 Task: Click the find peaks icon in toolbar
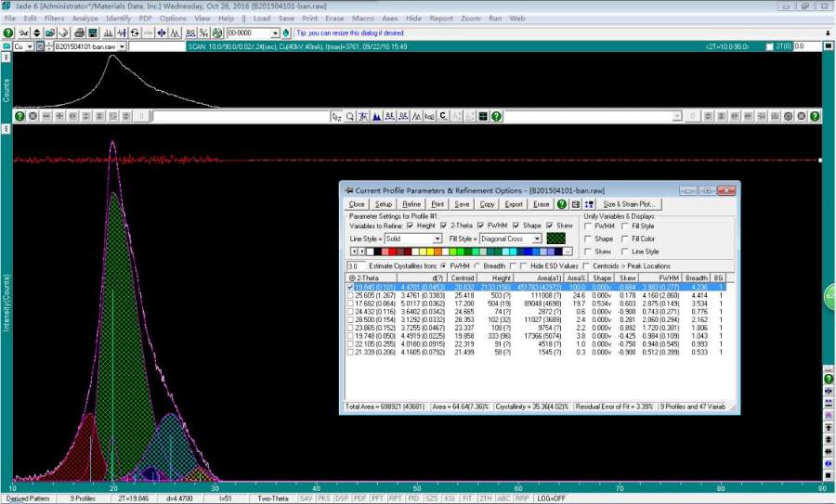coord(109,33)
